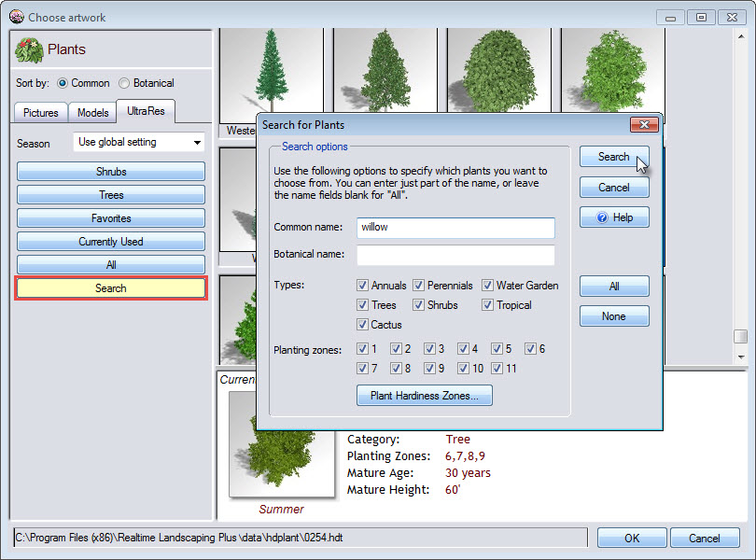Viewport: 756px width, 560px height.
Task: Toggle planting zone 5 checkbox
Action: coord(497,349)
